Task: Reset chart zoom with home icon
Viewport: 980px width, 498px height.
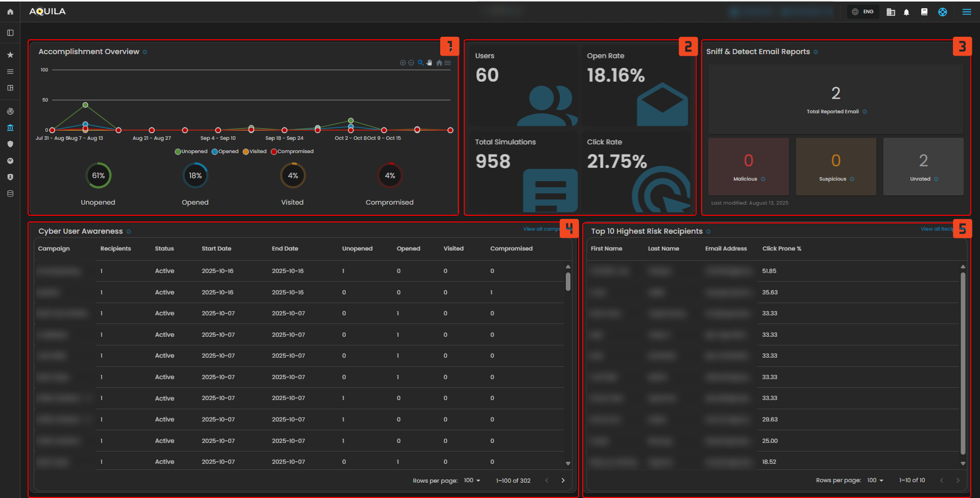Action: coord(439,63)
